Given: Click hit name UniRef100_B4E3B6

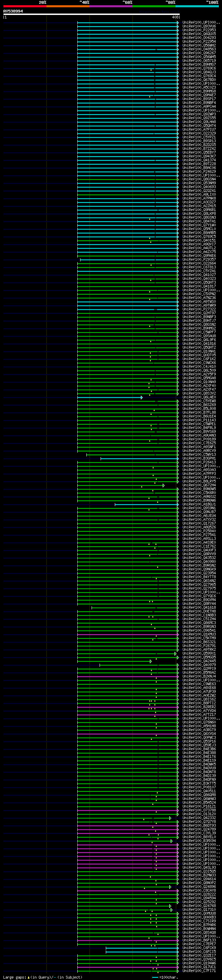Looking at the screenshot, I should point(199,749).
